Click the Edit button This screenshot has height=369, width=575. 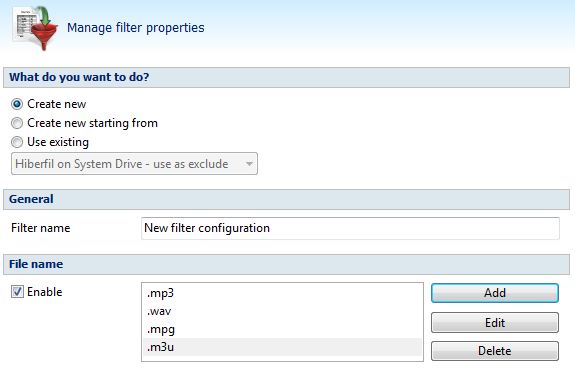pyautogui.click(x=495, y=323)
